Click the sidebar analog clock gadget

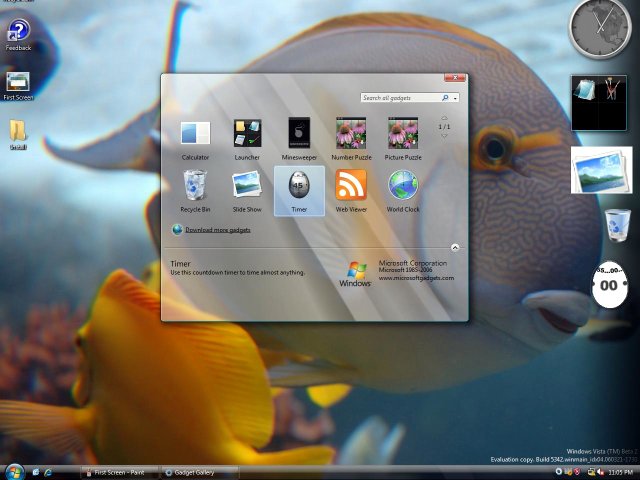tap(599, 30)
